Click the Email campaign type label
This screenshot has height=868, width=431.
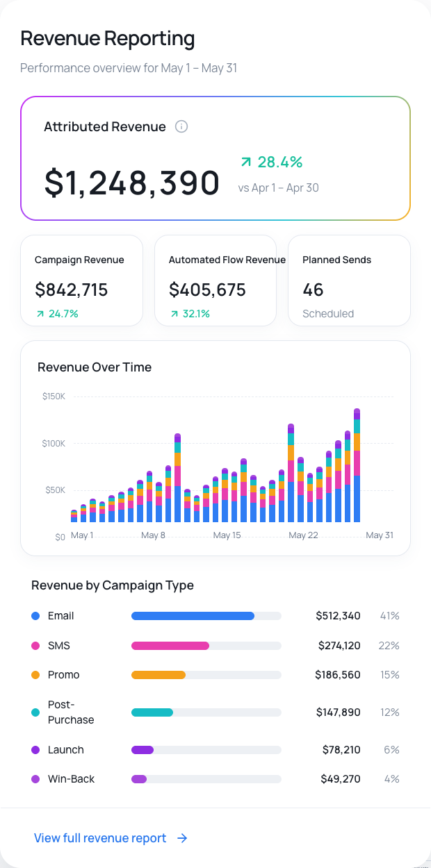point(60,616)
